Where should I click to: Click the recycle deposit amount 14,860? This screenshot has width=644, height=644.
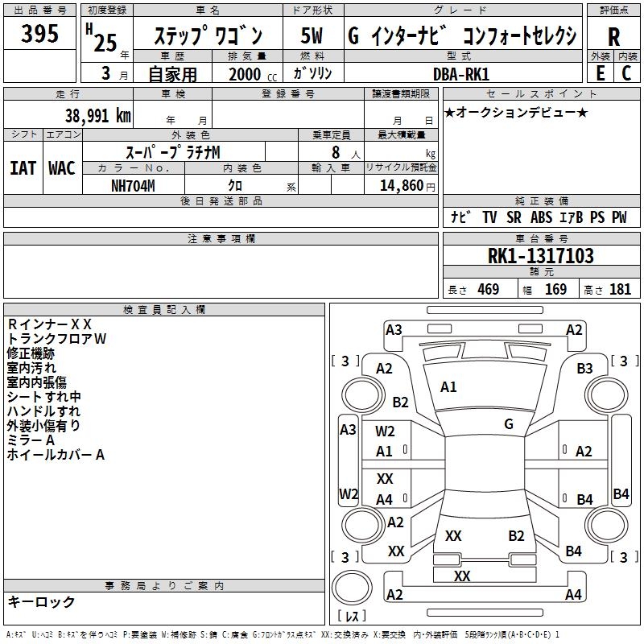[400, 184]
